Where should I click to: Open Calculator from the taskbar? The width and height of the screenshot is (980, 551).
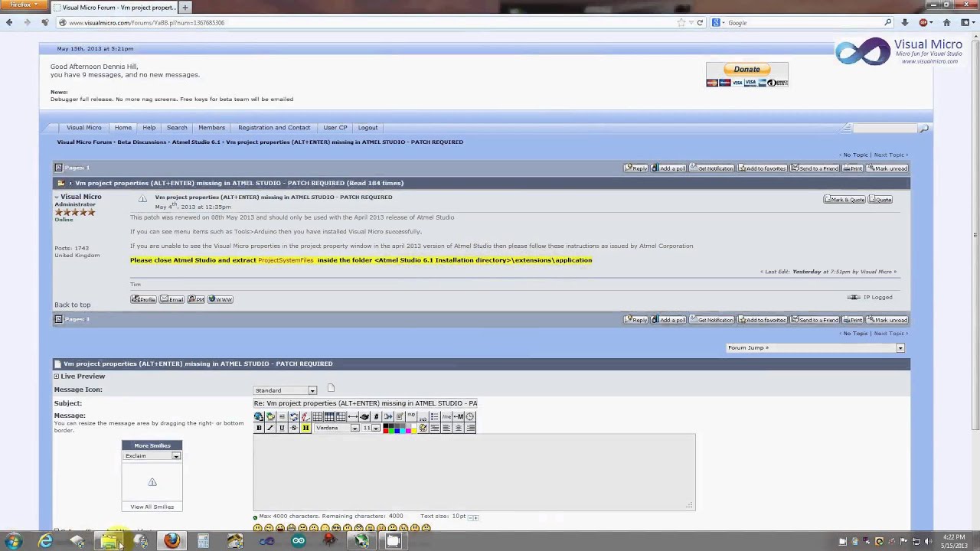(x=203, y=541)
